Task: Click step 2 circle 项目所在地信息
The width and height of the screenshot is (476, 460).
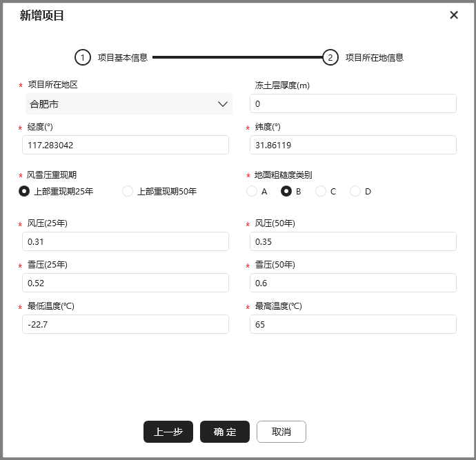Action: tap(330, 57)
